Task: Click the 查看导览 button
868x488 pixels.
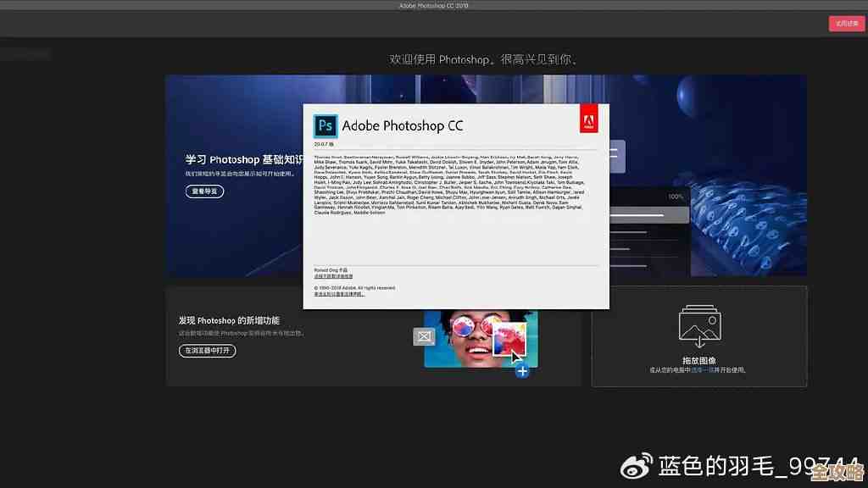Action: tap(203, 191)
